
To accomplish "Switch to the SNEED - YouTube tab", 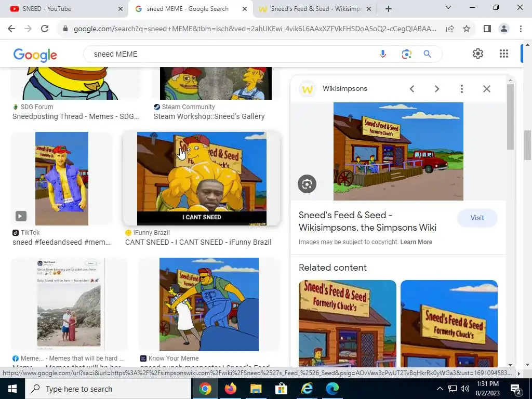I will coord(64,9).
